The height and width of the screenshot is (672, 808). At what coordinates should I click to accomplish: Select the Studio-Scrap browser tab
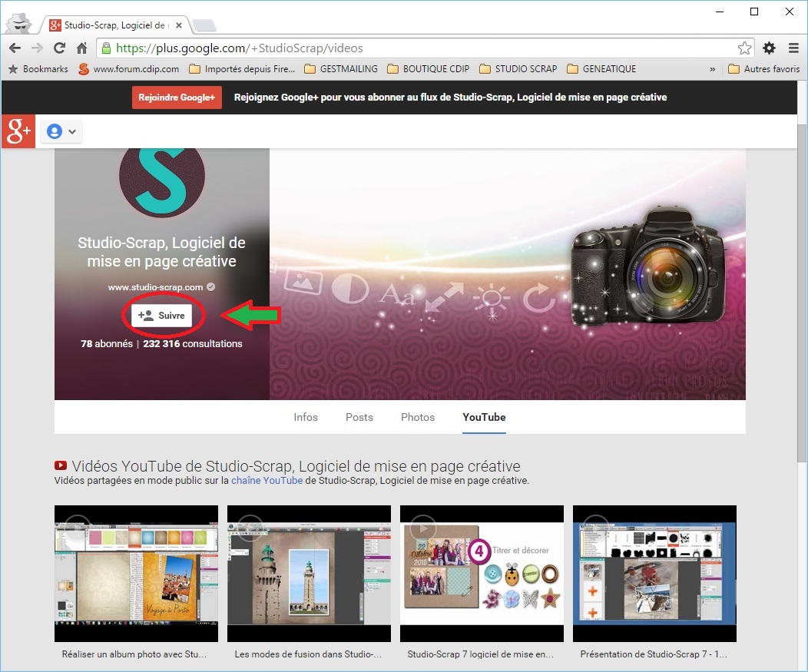tap(115, 25)
